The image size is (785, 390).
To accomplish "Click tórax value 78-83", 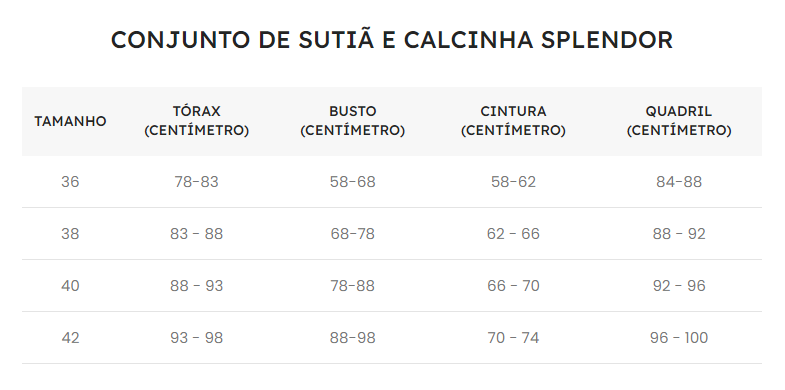I will [197, 182].
